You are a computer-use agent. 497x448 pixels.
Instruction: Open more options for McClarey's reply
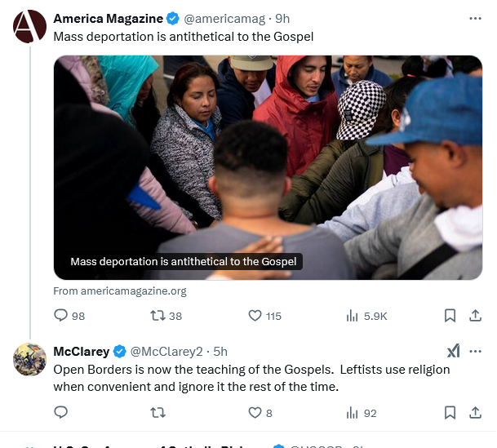coord(476,351)
